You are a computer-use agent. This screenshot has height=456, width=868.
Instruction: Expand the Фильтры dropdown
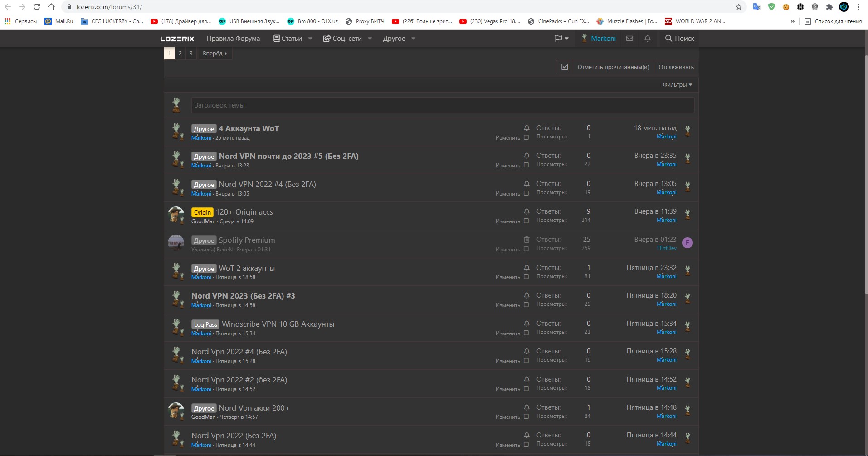point(678,85)
